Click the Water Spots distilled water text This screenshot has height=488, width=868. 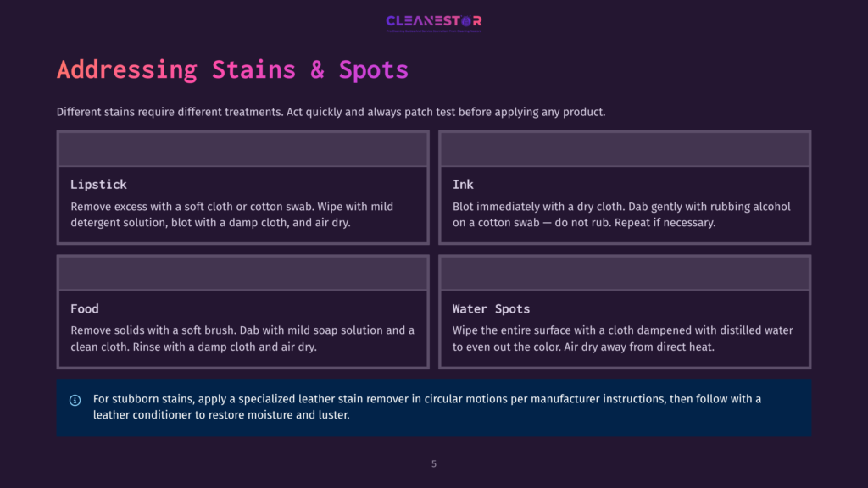click(x=623, y=339)
